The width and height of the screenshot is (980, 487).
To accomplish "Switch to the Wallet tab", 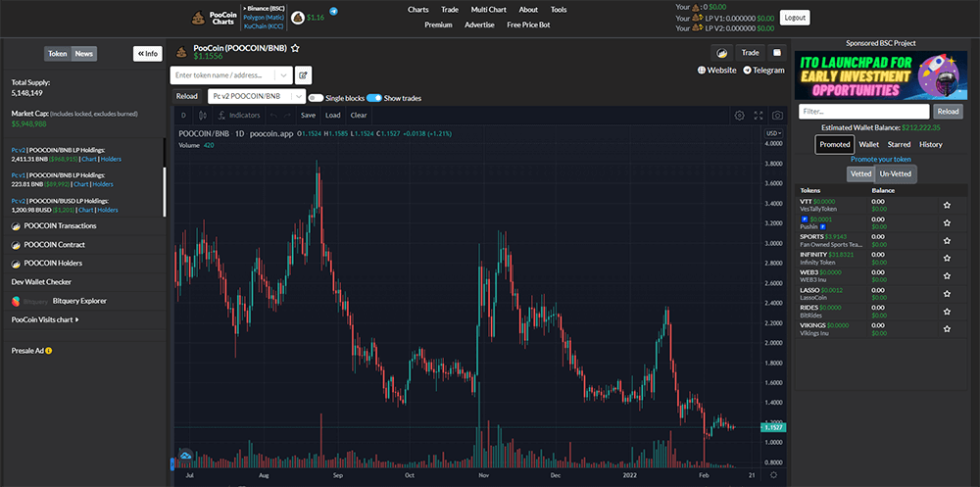I will tap(868, 144).
